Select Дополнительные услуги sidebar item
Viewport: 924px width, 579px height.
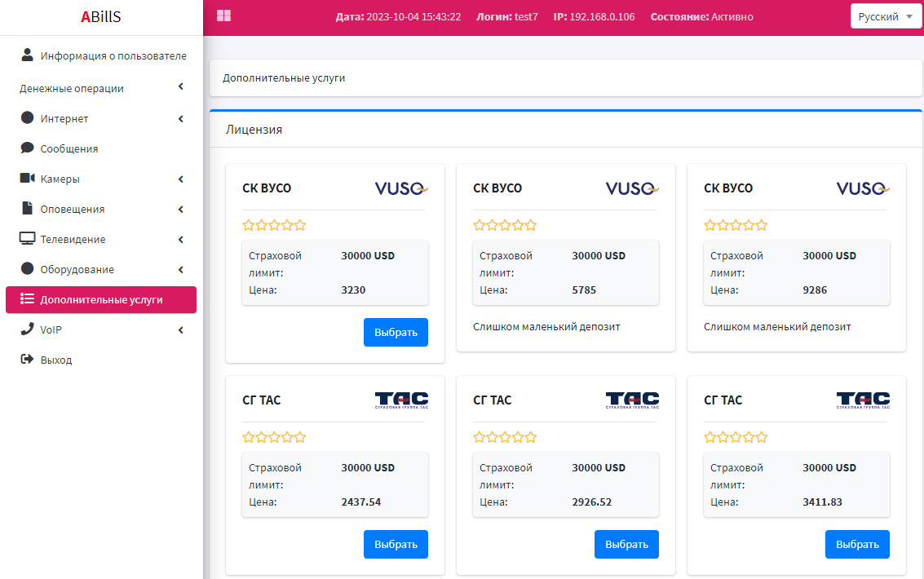pos(101,300)
